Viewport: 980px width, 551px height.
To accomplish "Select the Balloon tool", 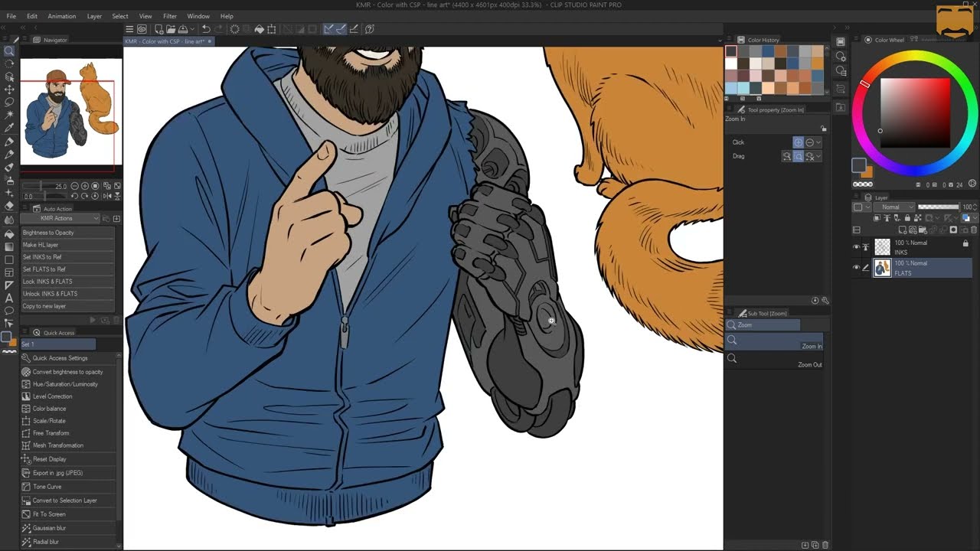I will pos(9,311).
